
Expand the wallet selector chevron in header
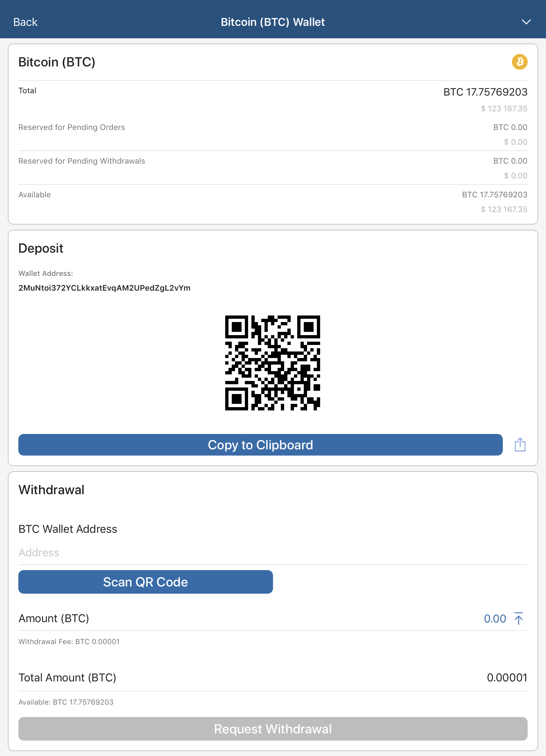[x=526, y=22]
